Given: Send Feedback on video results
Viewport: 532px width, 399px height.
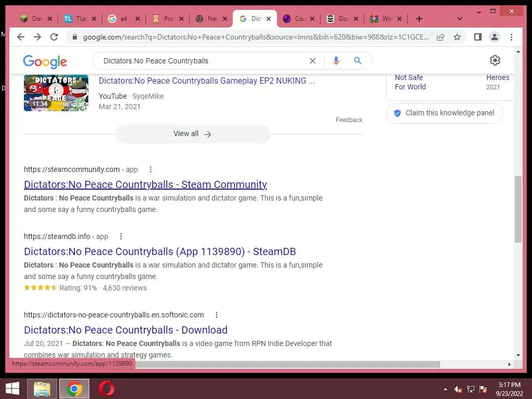Looking at the screenshot, I should click(349, 120).
